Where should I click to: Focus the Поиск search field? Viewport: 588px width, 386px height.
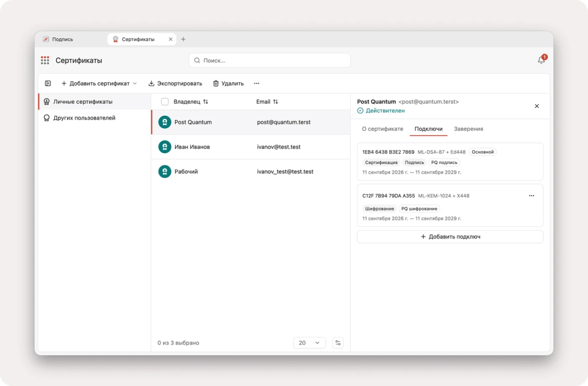tap(270, 60)
